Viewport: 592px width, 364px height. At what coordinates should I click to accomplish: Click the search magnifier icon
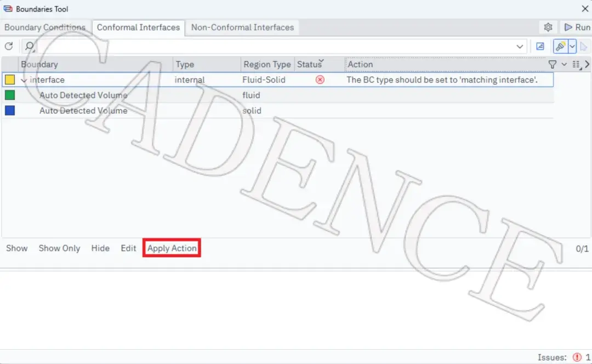[30, 46]
